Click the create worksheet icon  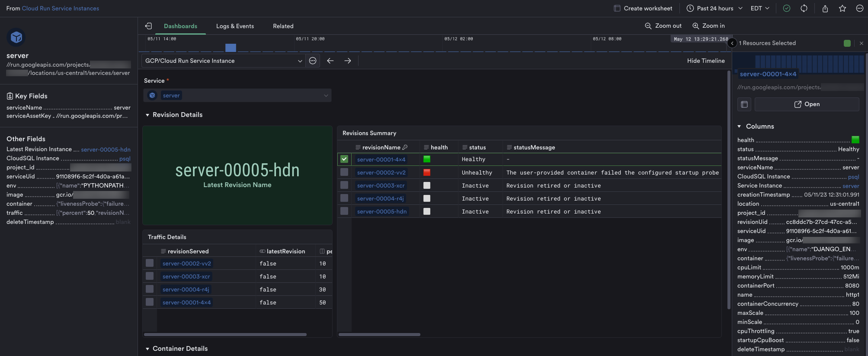[x=617, y=8]
